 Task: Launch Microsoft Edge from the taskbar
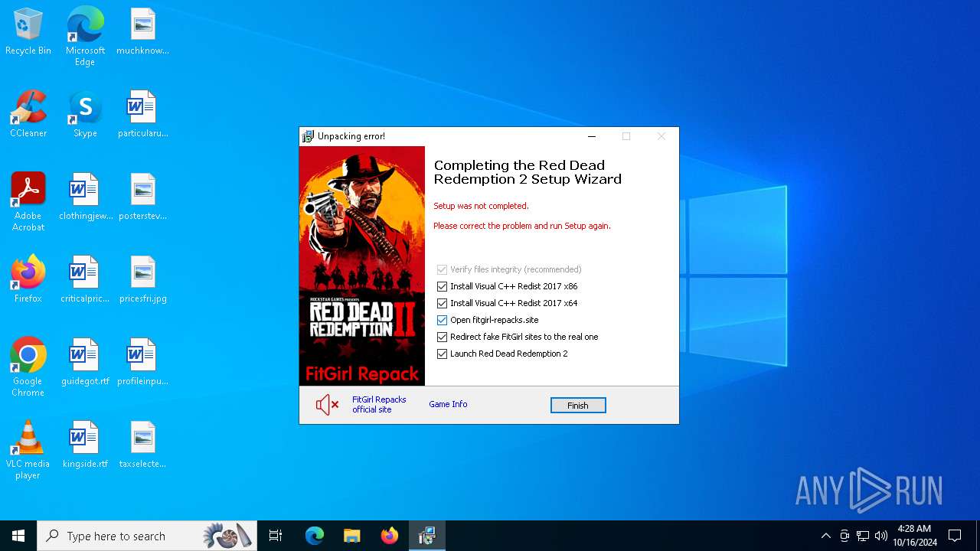point(315,536)
